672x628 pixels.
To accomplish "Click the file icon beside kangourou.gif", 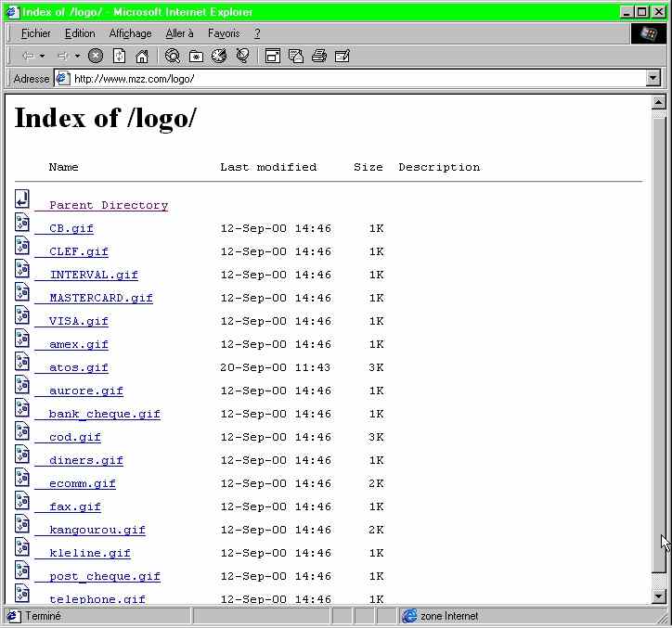I will point(22,523).
